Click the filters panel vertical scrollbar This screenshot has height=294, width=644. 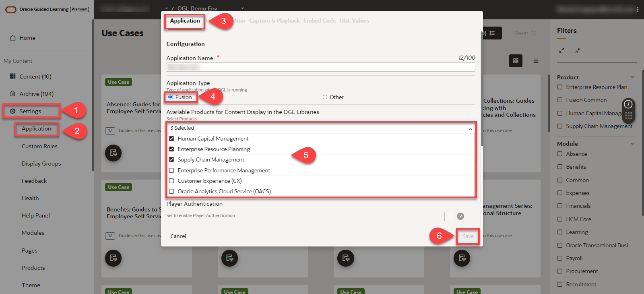tap(642, 143)
